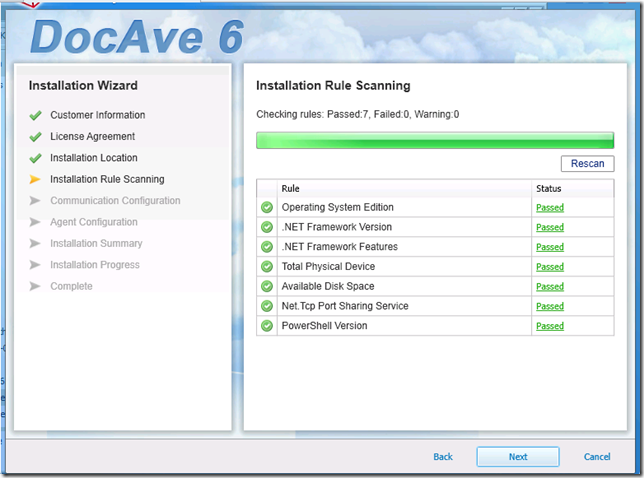Image resolution: width=644 pixels, height=478 pixels.
Task: Select the Communication Configuration step
Action: click(115, 201)
